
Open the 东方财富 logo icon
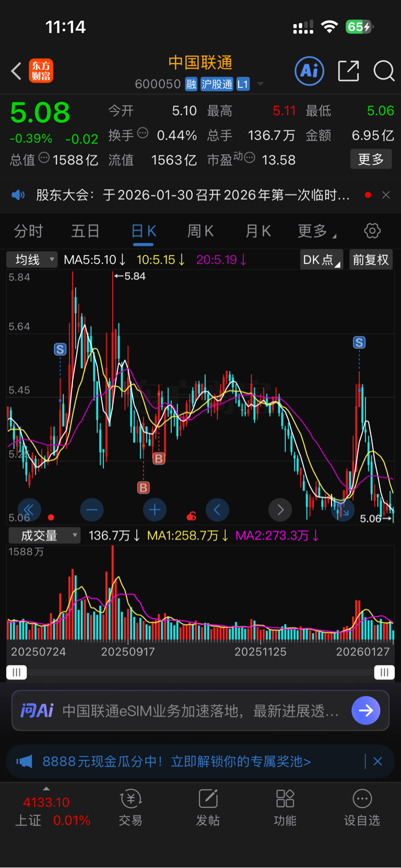tap(41, 71)
